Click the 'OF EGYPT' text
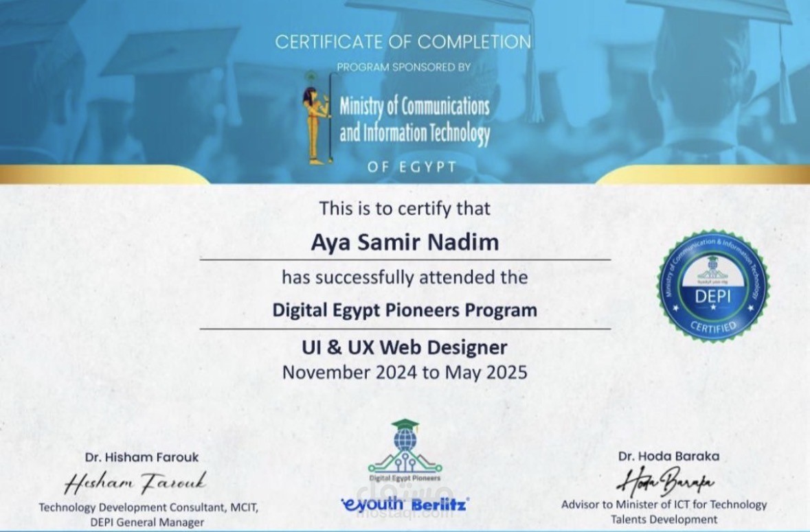 point(412,167)
